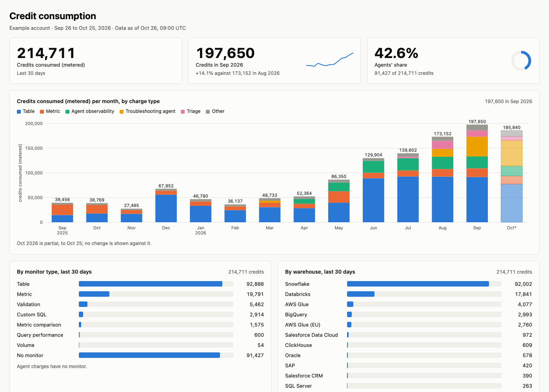Click the "Salesforce Data Cloud" warehouse label
The width and height of the screenshot is (549, 392).
(311, 335)
